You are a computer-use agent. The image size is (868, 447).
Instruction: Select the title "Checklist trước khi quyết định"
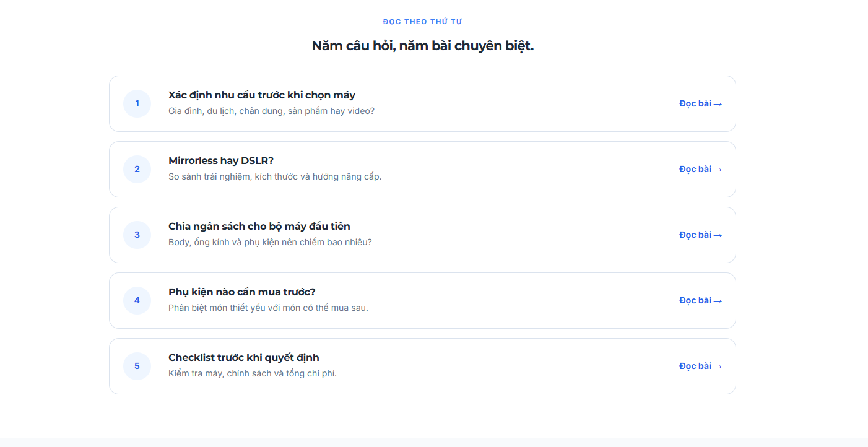pyautogui.click(x=244, y=358)
